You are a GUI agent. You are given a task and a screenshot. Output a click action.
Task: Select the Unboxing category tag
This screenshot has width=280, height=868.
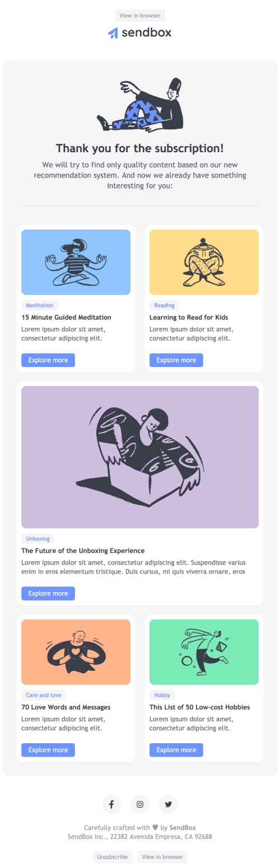point(38,538)
